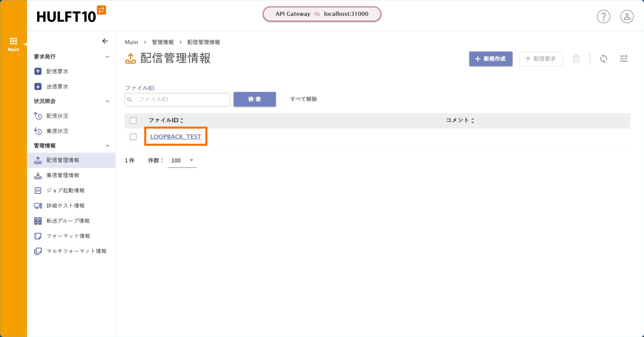Open 集信管理情報 in the sidebar

coord(62,175)
